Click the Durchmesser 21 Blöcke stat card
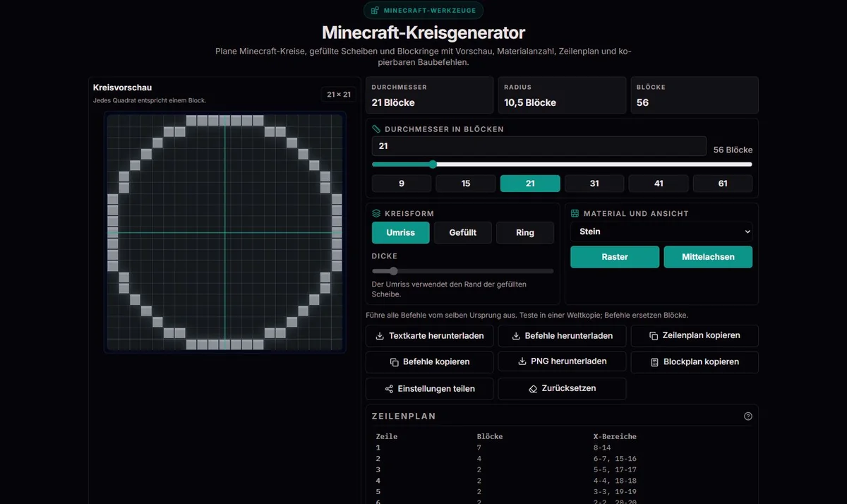 click(430, 95)
